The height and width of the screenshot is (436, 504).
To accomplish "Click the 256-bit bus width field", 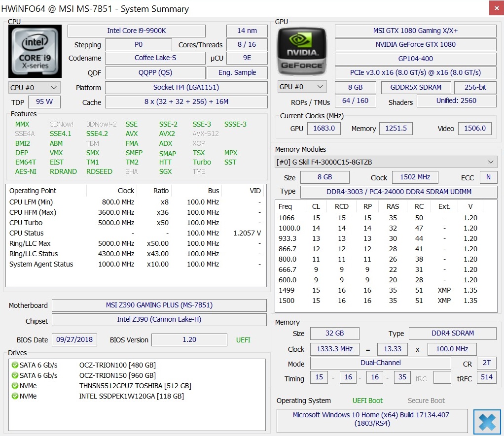I will (475, 87).
